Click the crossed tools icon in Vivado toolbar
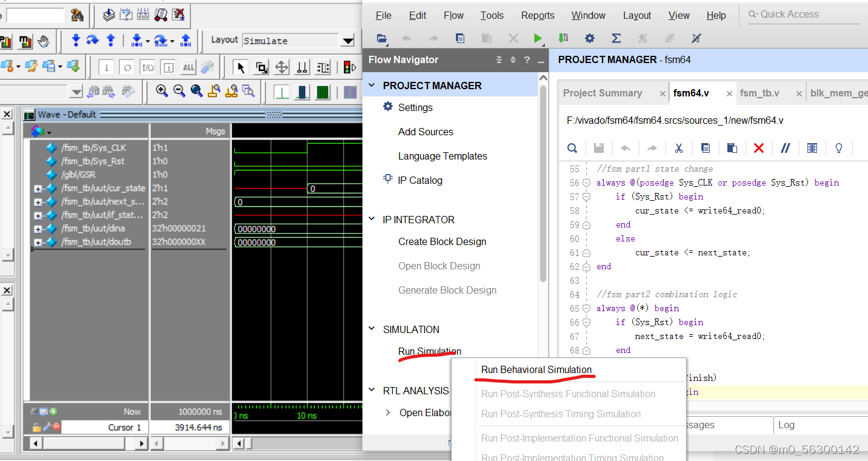Viewport: 868px width, 461px height. 696,38
